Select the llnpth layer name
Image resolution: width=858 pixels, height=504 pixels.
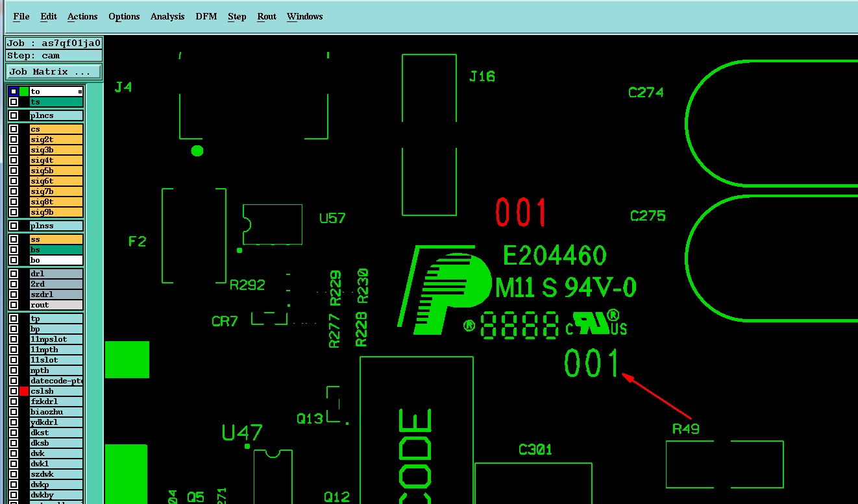pyautogui.click(x=56, y=350)
